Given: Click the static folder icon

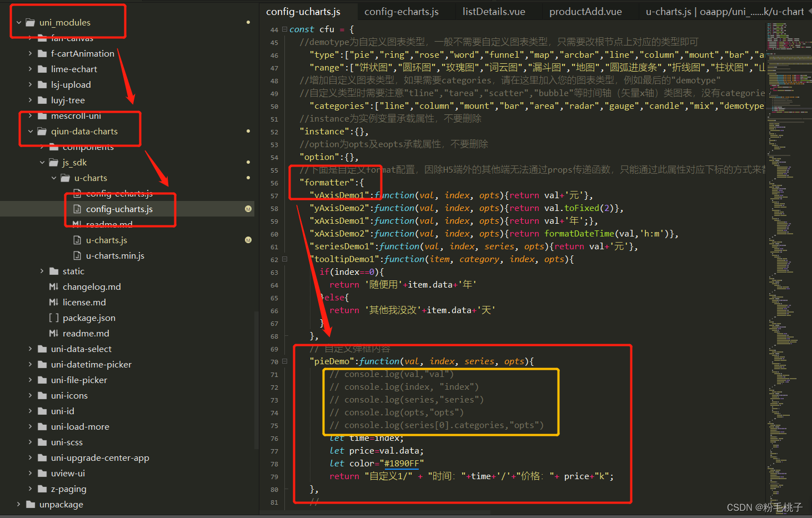Looking at the screenshot, I should pos(54,271).
